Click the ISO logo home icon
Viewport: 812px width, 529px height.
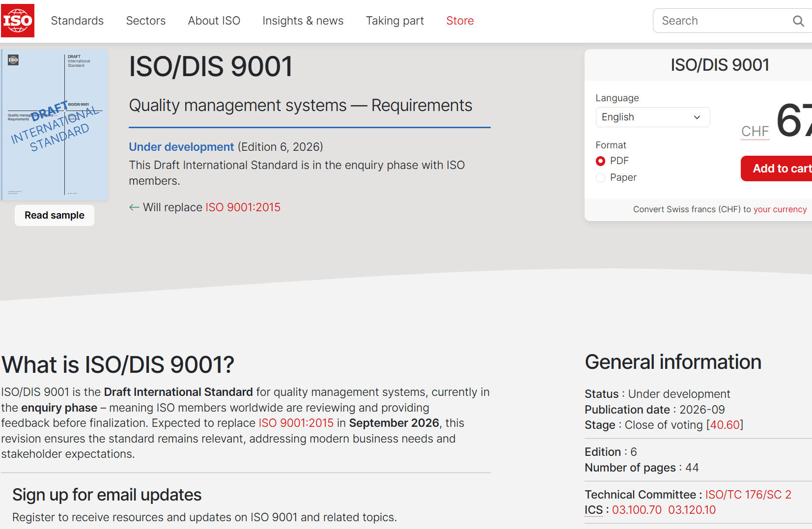coord(18,21)
